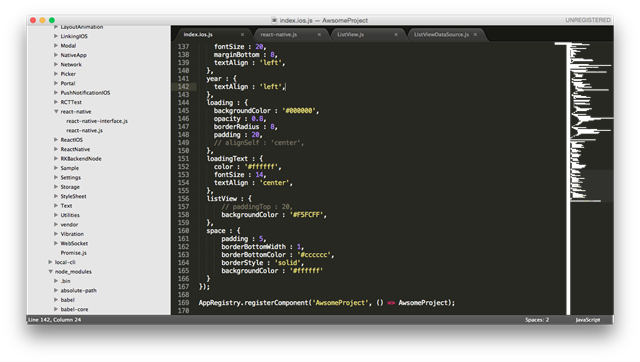Place cursor on '#000000' color value

pyautogui.click(x=299, y=111)
